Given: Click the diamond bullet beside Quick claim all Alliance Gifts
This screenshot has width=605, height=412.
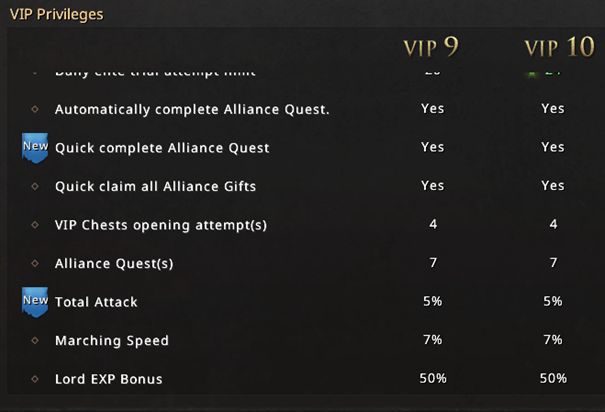Looking at the screenshot, I should (x=35, y=186).
